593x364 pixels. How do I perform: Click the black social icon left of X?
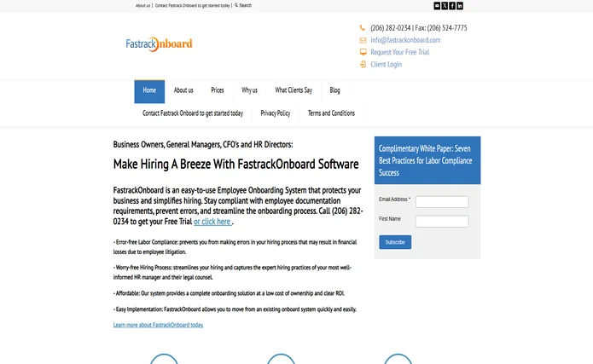pos(437,6)
